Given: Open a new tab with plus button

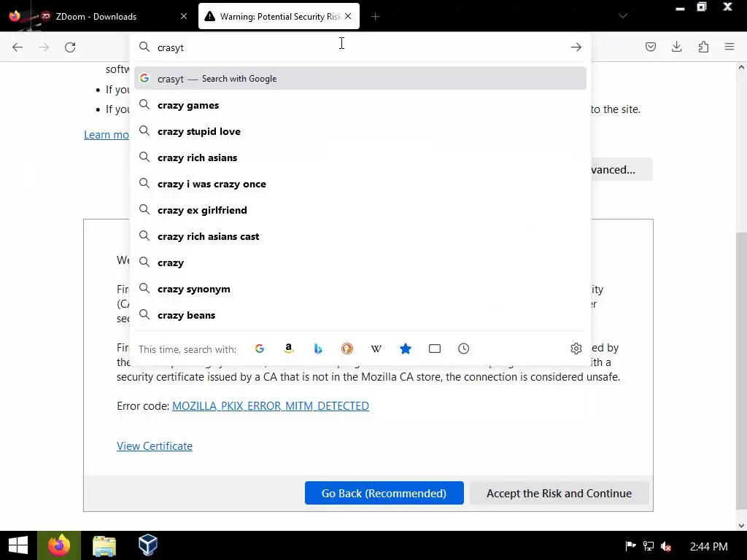Looking at the screenshot, I should [376, 17].
